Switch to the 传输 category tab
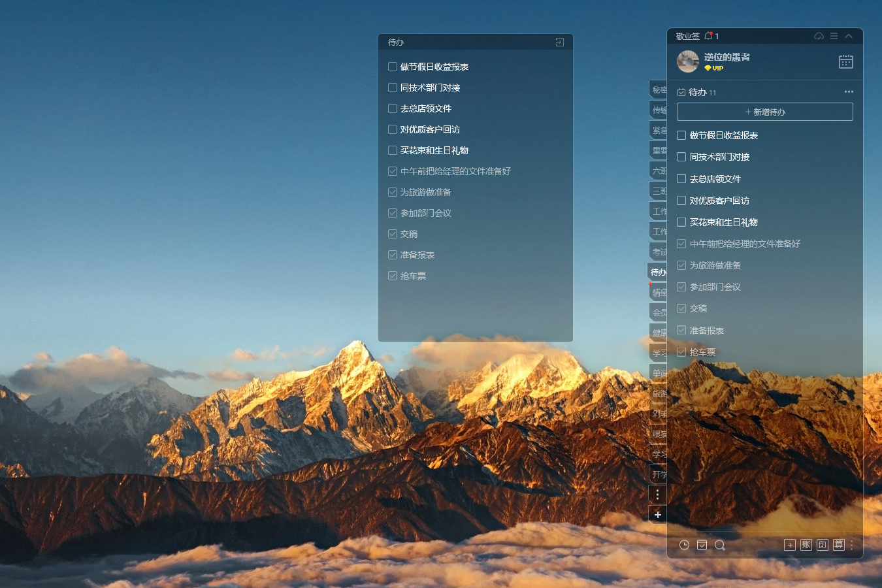 pyautogui.click(x=659, y=110)
